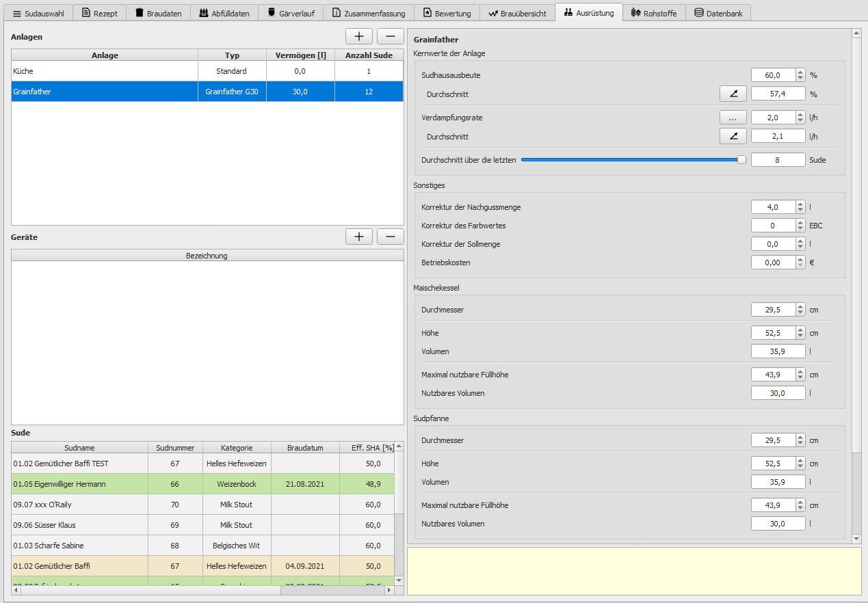Increase Sudhausausbeute value with up arrow

800,72
